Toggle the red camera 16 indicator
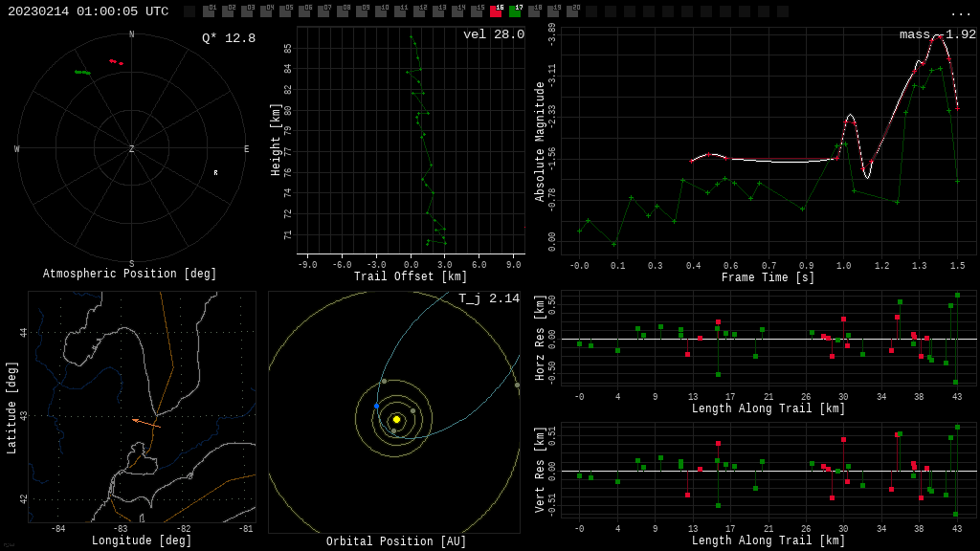This screenshot has width=980, height=551. click(496, 11)
